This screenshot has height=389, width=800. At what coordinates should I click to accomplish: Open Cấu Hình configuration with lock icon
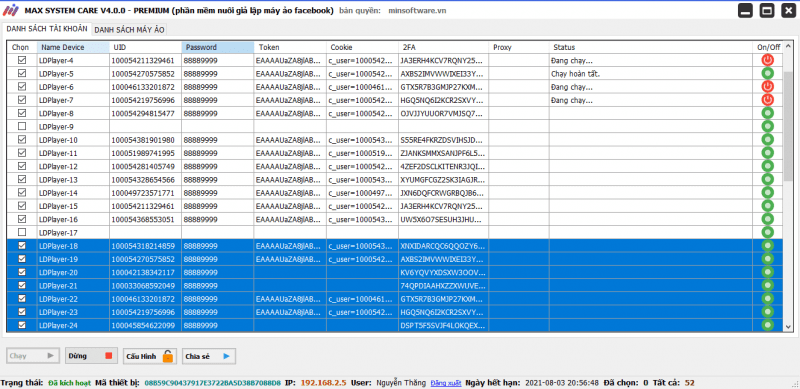150,356
